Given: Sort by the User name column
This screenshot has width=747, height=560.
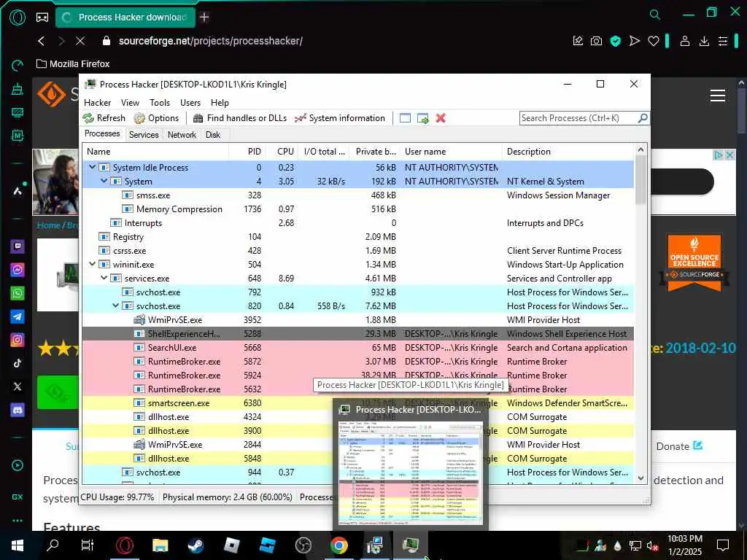Looking at the screenshot, I should pos(451,152).
